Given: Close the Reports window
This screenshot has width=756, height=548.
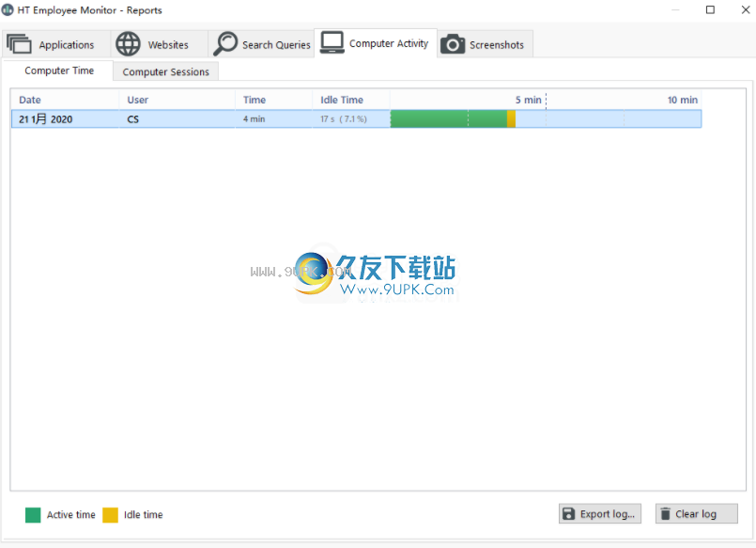Looking at the screenshot, I should point(746,9).
